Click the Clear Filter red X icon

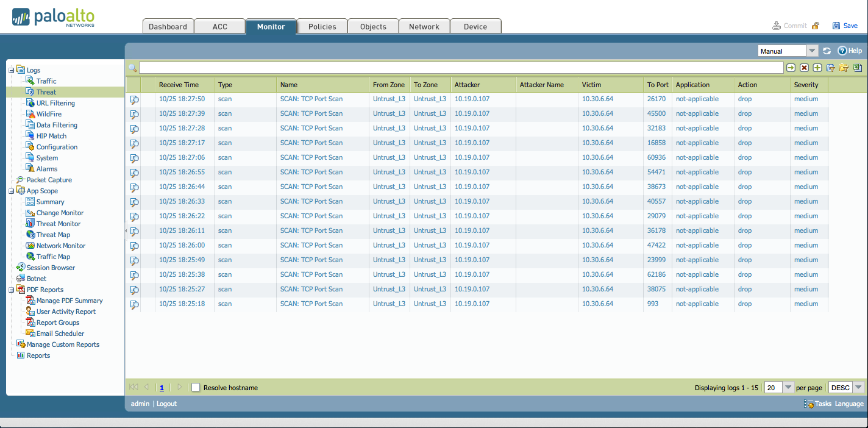click(804, 68)
